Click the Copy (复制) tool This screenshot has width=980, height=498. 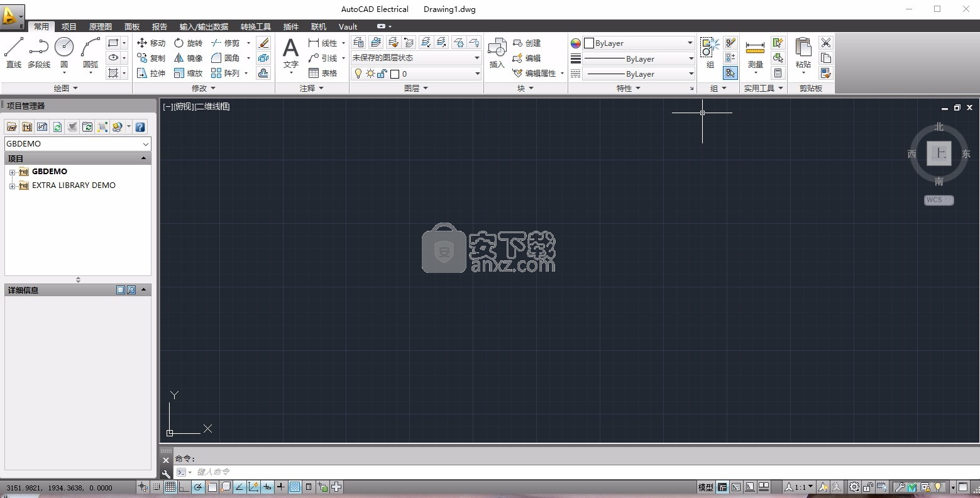pos(151,58)
